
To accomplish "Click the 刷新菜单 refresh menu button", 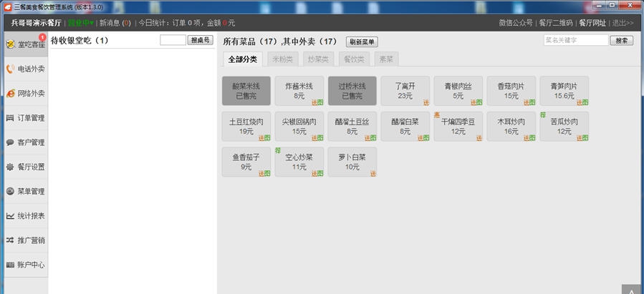I will click(362, 41).
